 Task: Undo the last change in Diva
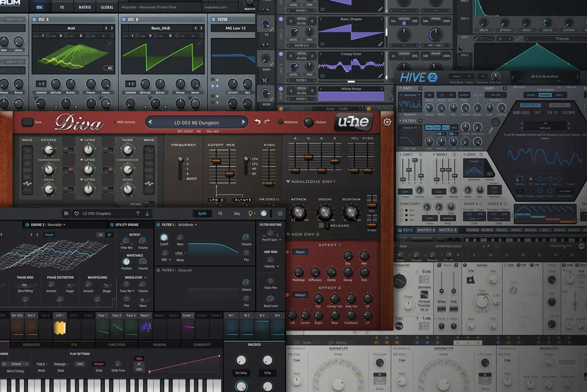258,122
